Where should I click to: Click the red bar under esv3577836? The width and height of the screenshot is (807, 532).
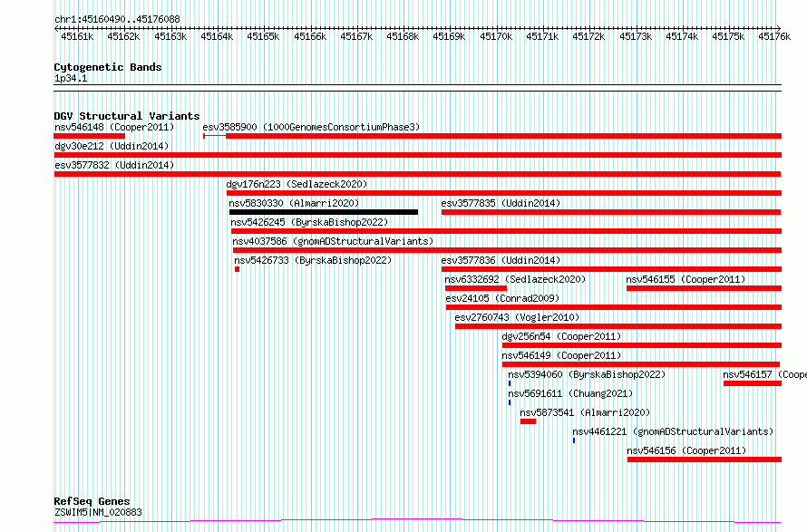pos(611,269)
